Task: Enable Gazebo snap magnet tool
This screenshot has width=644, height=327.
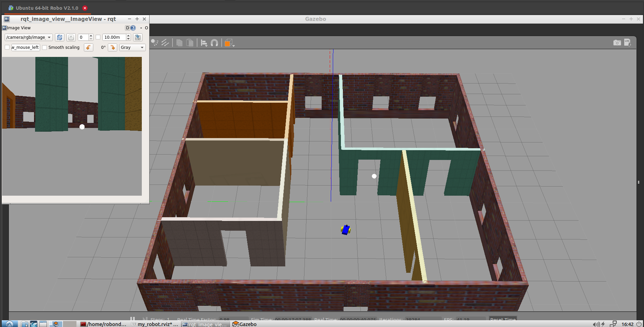Action: tap(214, 43)
